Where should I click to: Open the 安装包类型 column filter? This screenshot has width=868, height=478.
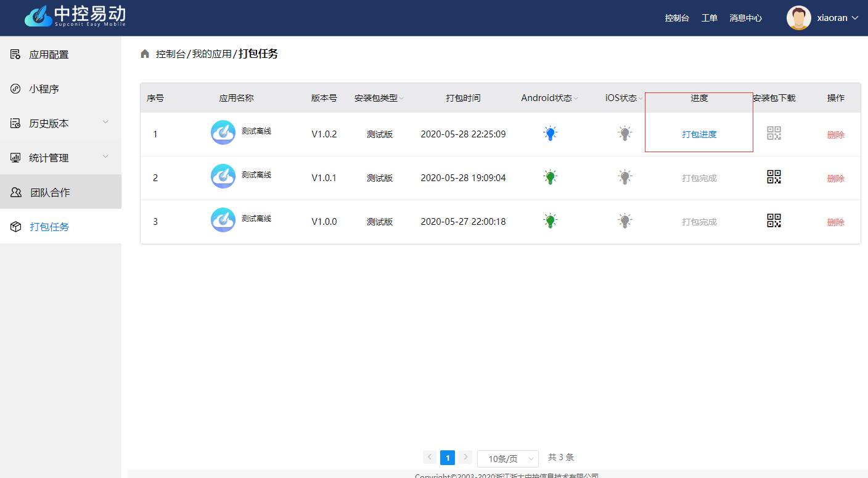401,99
